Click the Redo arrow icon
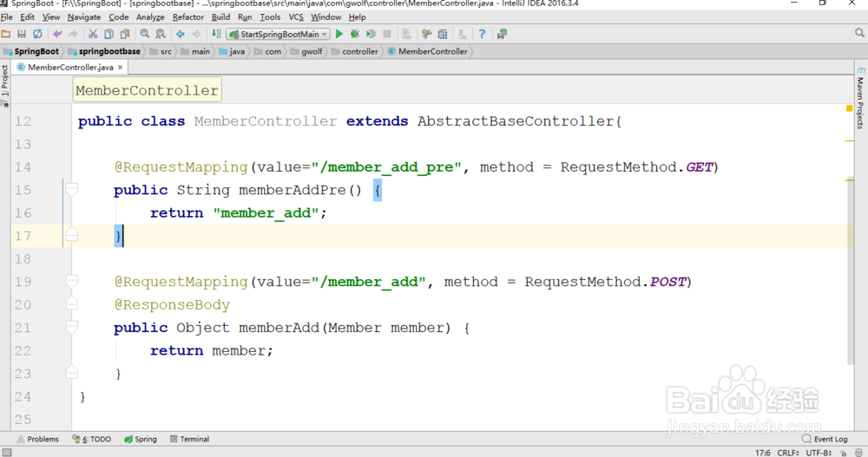 (73, 35)
